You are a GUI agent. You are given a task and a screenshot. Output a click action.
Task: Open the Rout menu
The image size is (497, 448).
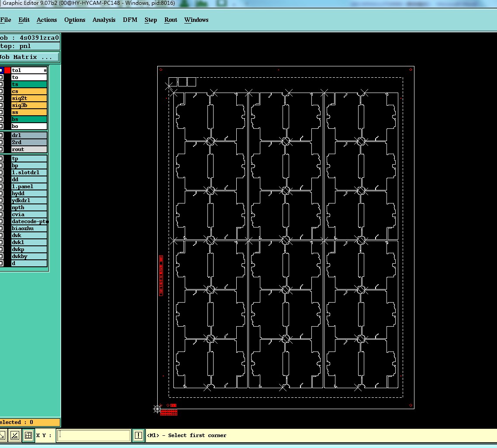(170, 20)
